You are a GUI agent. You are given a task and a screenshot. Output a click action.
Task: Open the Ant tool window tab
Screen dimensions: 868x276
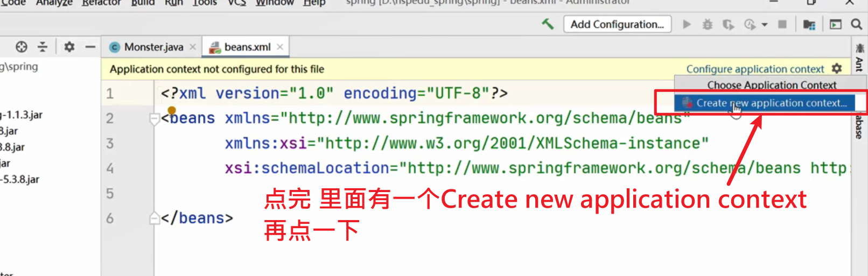859,58
